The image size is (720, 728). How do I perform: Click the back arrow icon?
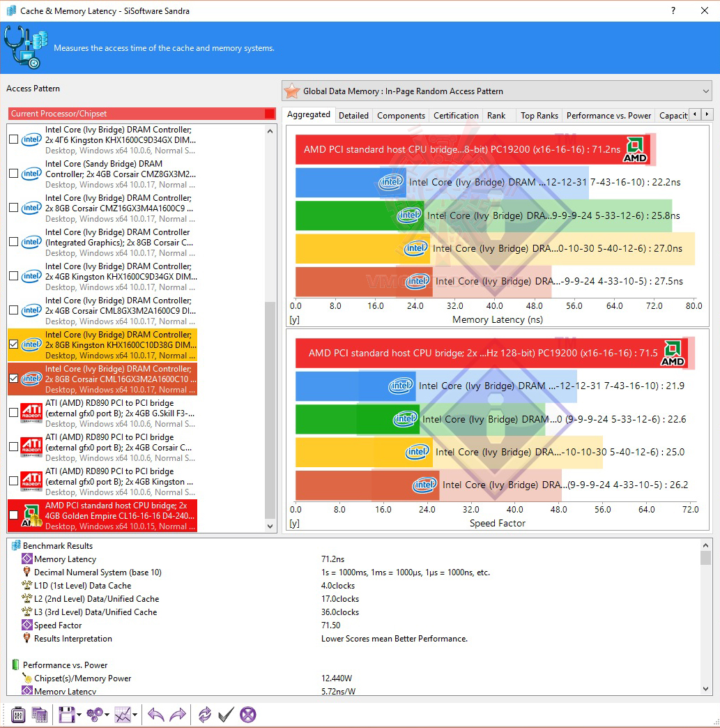click(155, 715)
